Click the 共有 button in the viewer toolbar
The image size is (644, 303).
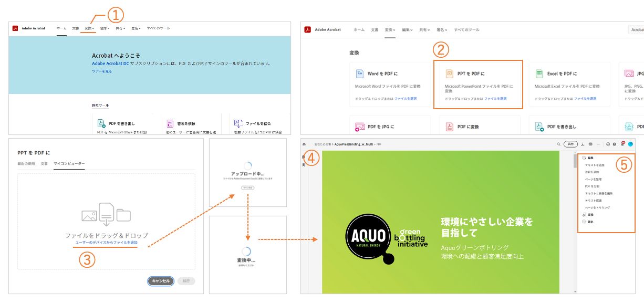570,144
